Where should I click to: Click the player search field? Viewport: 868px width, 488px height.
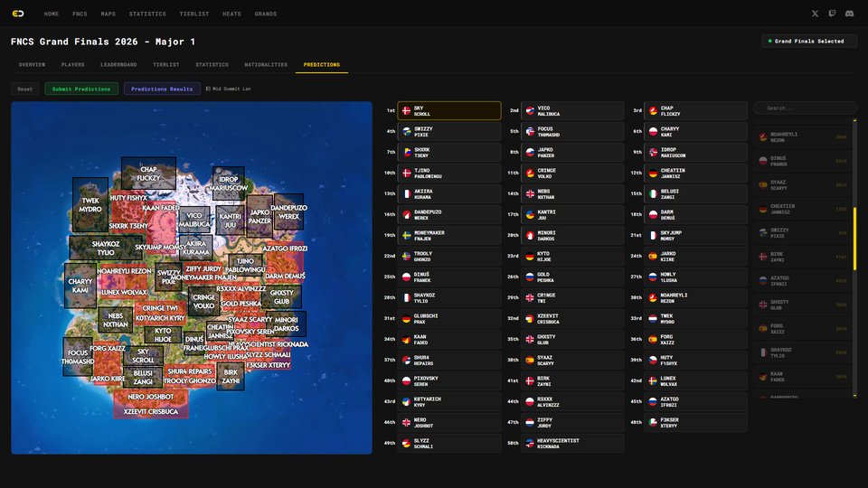(x=805, y=108)
